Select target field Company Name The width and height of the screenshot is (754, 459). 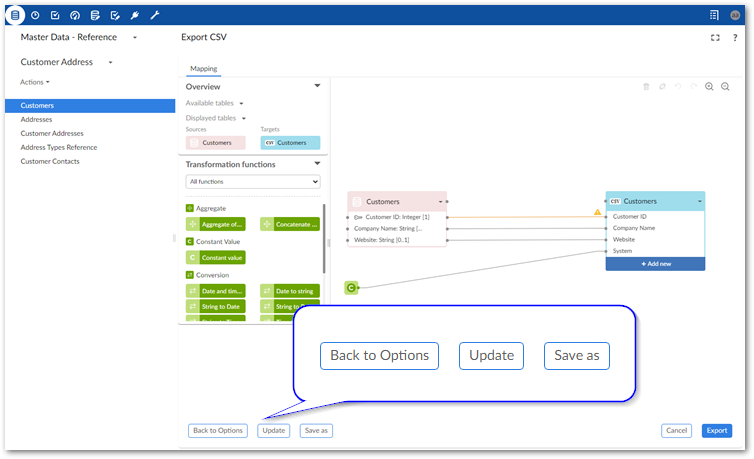coord(655,228)
